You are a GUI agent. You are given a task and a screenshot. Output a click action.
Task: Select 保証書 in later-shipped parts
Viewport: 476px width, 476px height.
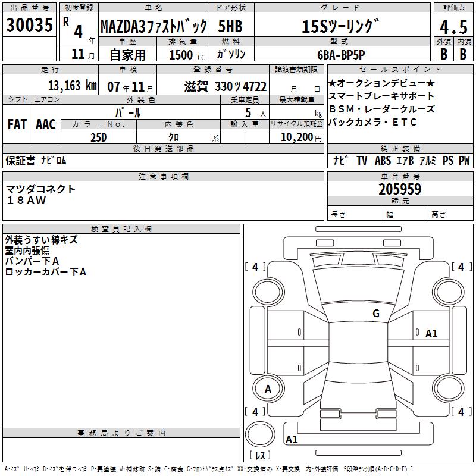[x=20, y=160]
